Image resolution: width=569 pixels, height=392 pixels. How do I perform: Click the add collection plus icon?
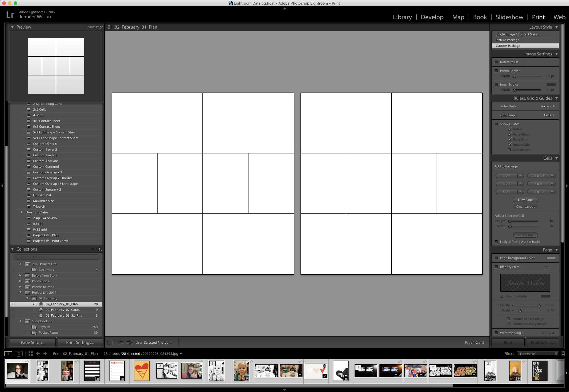(x=100, y=249)
